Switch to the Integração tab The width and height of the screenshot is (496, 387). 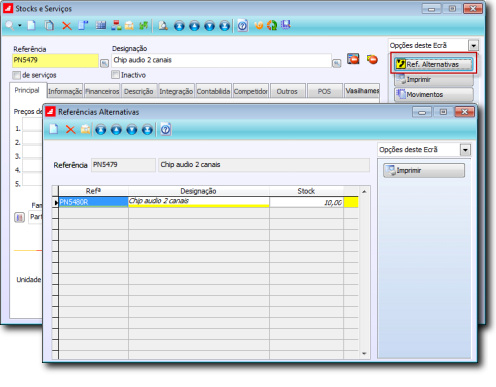(x=176, y=91)
